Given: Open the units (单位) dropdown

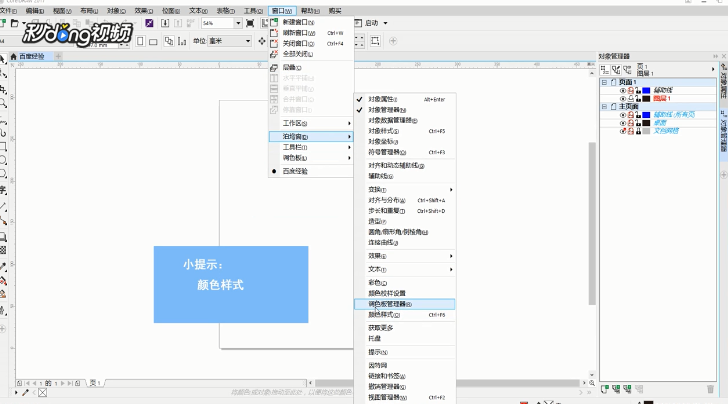Looking at the screenshot, I should click(247, 41).
